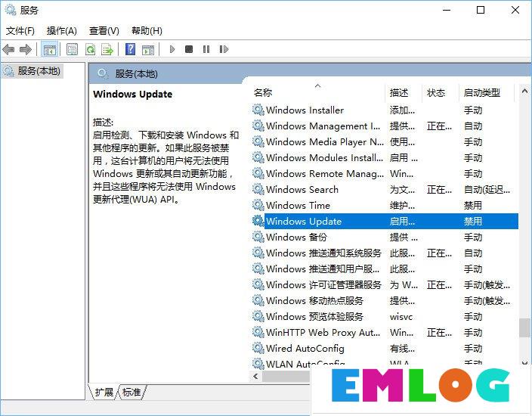The height and width of the screenshot is (416, 532).
Task: Click the vertical scrollbar down arrow
Action: 524,363
